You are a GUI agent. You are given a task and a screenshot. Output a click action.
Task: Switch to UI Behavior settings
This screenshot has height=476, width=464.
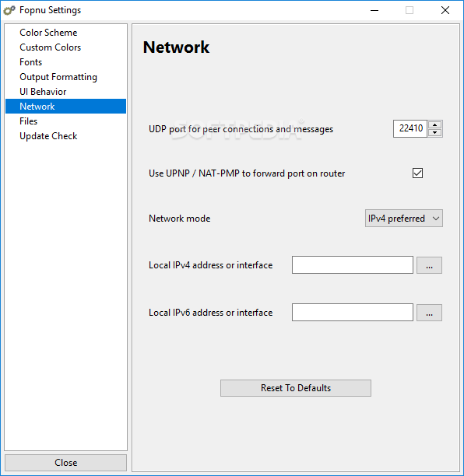coord(65,92)
